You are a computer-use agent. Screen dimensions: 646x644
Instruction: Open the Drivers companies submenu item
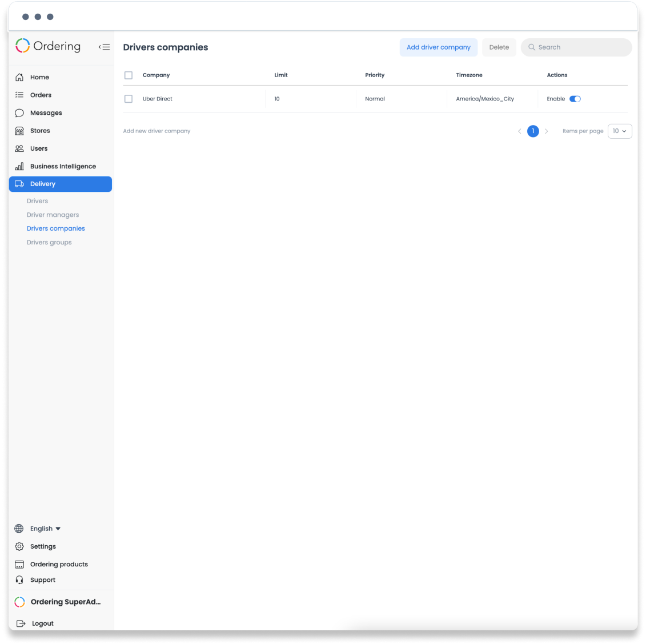click(55, 228)
